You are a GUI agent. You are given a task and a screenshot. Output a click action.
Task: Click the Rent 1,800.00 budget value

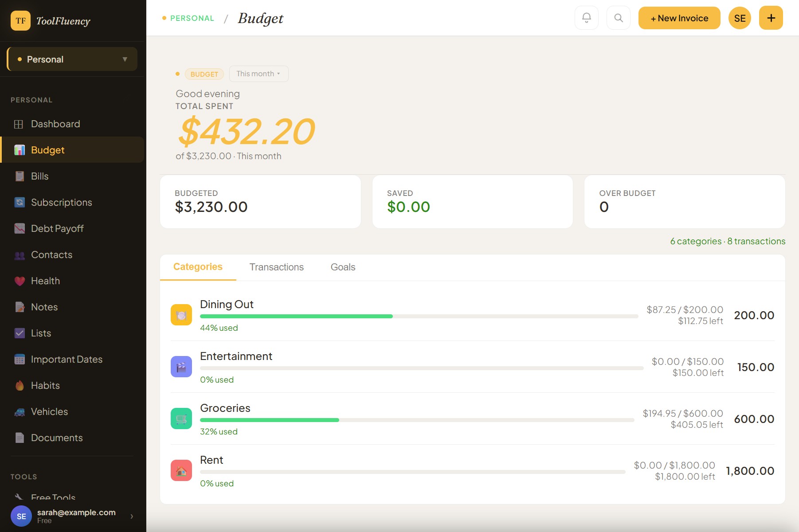[750, 471]
